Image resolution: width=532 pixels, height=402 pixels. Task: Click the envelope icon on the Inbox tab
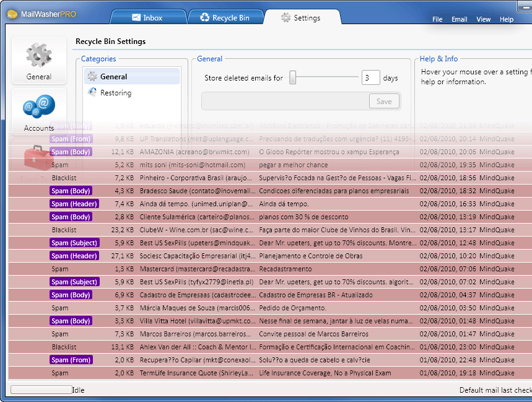click(136, 17)
